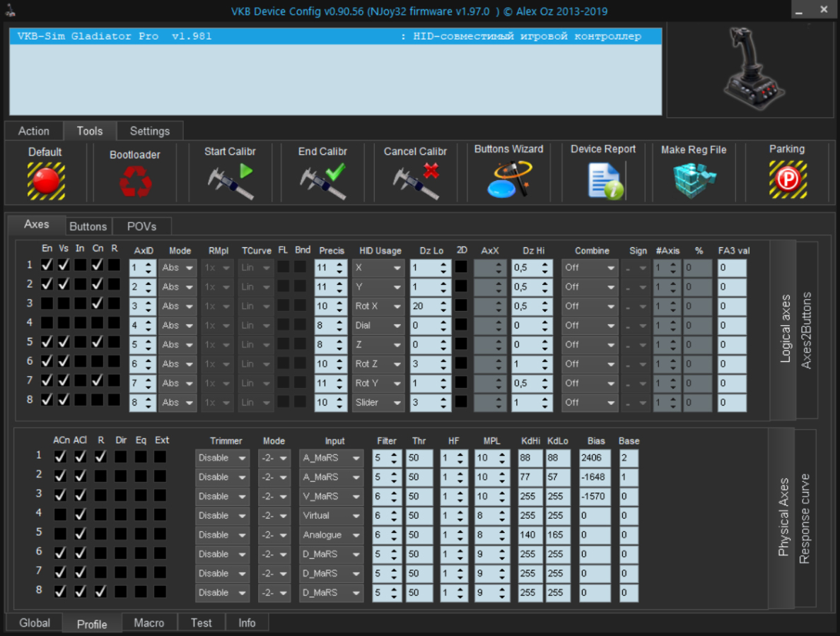
Task: Toggle the En checkbox for logical axis 3
Action: point(47,304)
